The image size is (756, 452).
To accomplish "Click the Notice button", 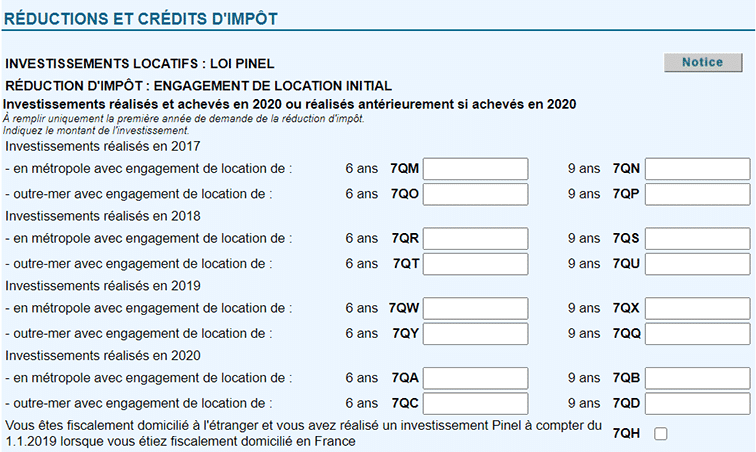I will [702, 62].
